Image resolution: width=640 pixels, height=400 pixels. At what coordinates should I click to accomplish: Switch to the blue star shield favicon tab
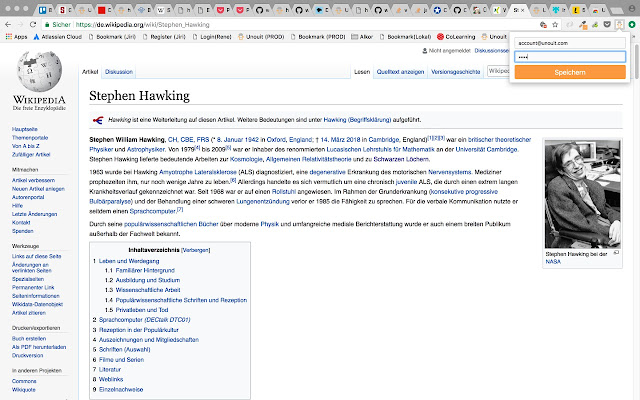point(440,9)
